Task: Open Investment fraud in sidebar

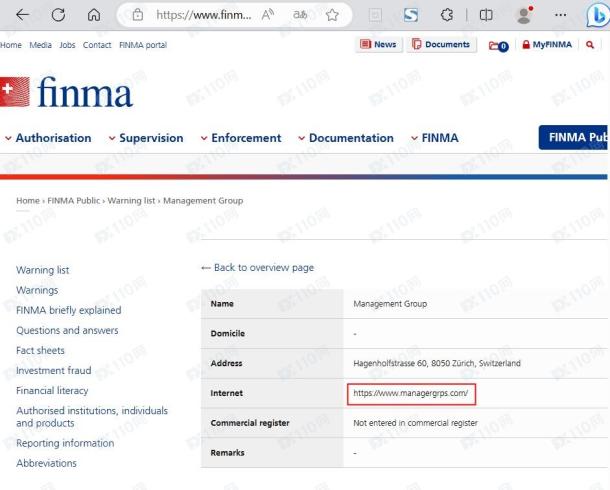Action: [53, 371]
